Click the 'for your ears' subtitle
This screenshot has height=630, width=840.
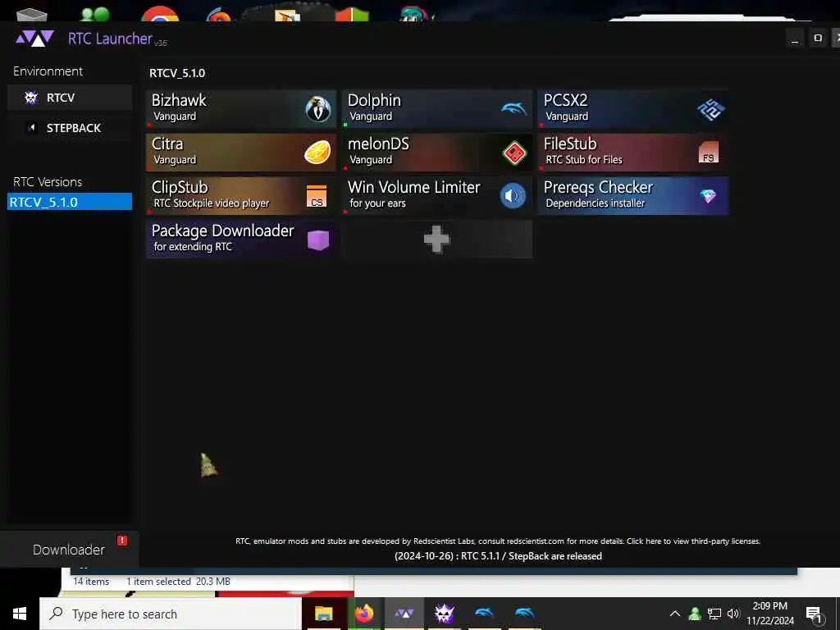[377, 203]
